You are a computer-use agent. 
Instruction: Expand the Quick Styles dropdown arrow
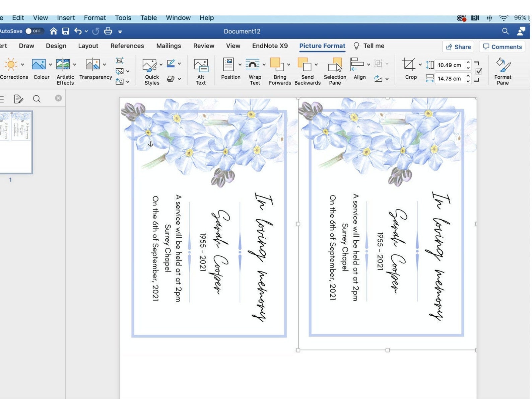pos(161,64)
